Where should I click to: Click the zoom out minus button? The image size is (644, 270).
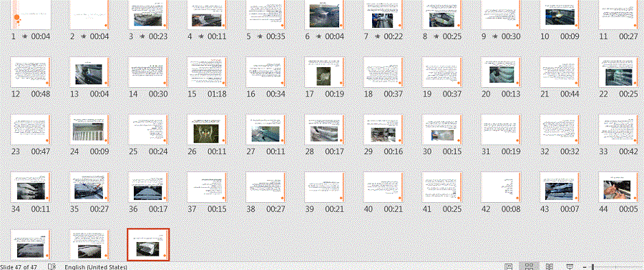[x=585, y=267]
